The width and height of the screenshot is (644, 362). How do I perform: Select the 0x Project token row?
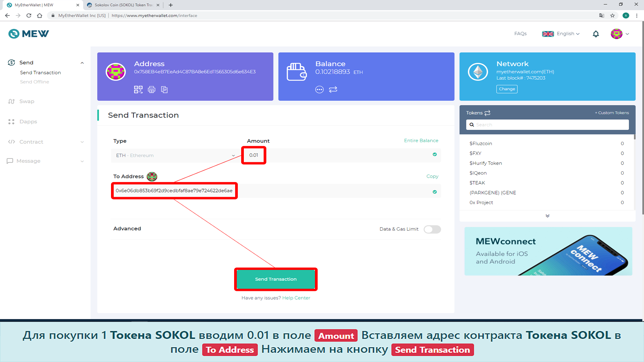547,203
